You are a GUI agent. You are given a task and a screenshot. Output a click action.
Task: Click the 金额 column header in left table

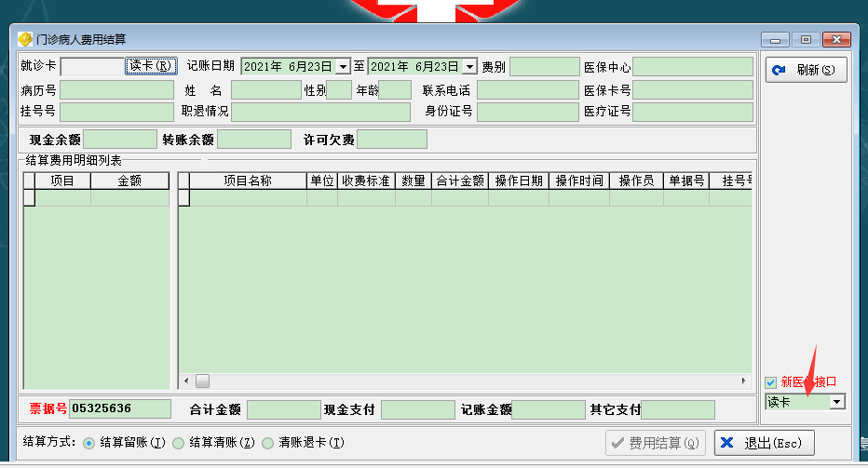coord(129,181)
